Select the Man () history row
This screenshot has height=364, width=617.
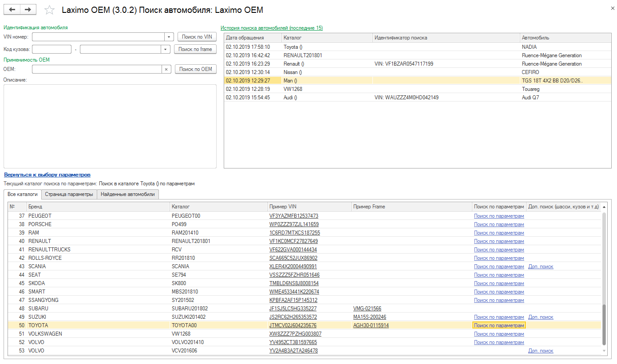tap(418, 81)
